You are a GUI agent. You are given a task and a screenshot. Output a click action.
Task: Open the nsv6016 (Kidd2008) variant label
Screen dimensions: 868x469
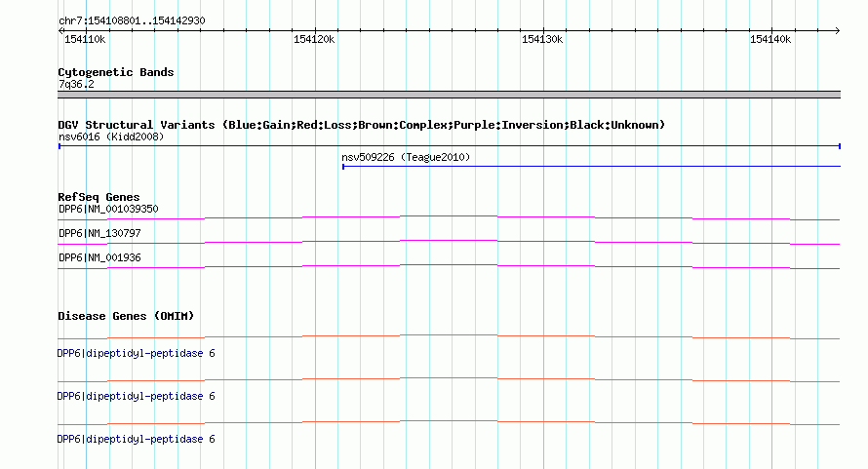click(x=111, y=137)
